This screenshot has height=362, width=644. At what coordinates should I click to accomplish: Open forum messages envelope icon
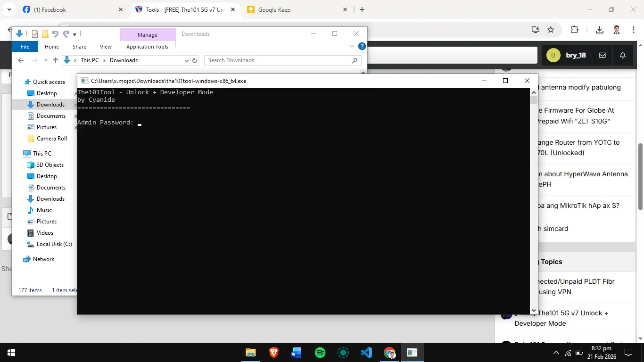click(602, 55)
